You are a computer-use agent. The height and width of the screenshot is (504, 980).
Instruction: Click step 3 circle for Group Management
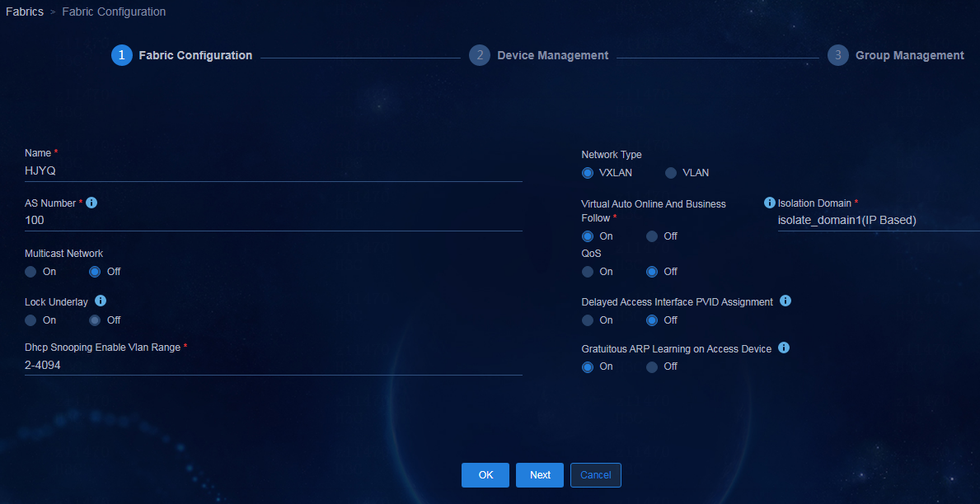pyautogui.click(x=838, y=55)
